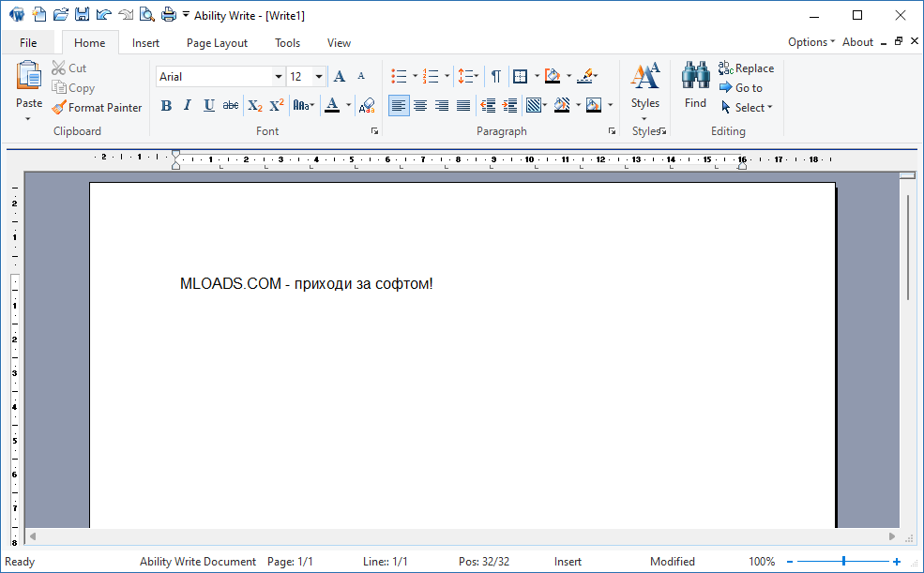
Task: Undo the last action
Action: pos(104,14)
